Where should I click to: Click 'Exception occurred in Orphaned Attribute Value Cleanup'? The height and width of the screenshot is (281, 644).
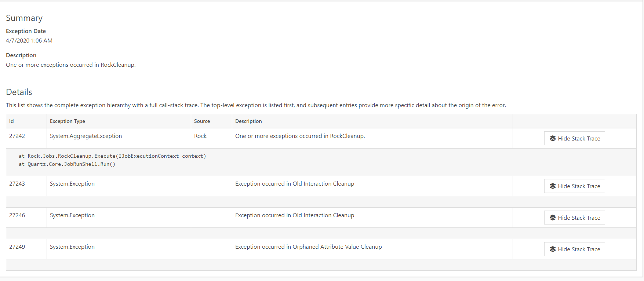[308, 247]
